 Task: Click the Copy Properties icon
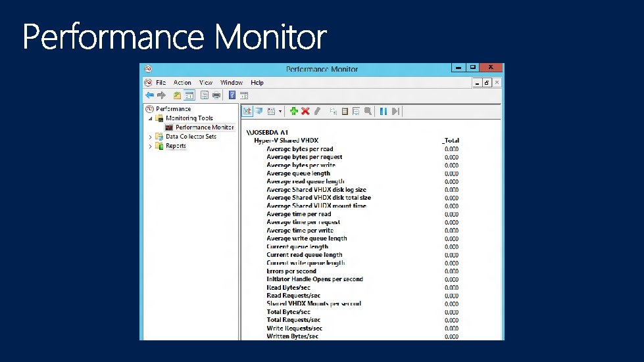(x=333, y=111)
